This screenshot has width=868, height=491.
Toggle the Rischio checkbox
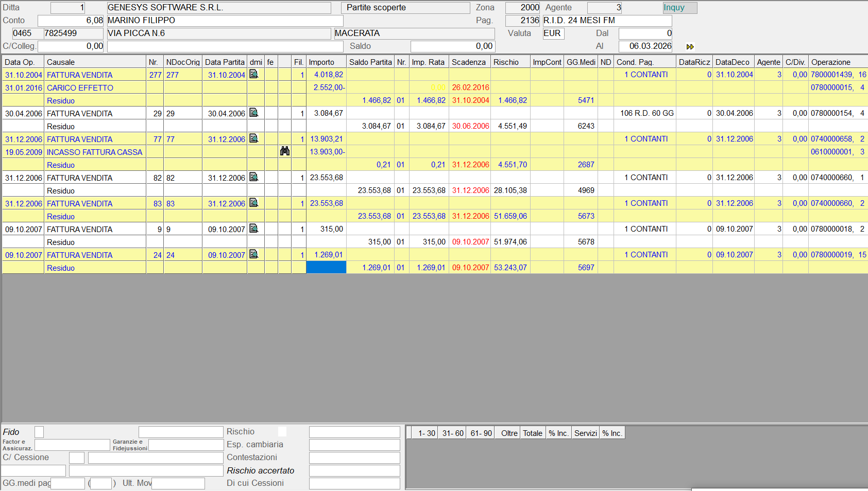click(282, 432)
